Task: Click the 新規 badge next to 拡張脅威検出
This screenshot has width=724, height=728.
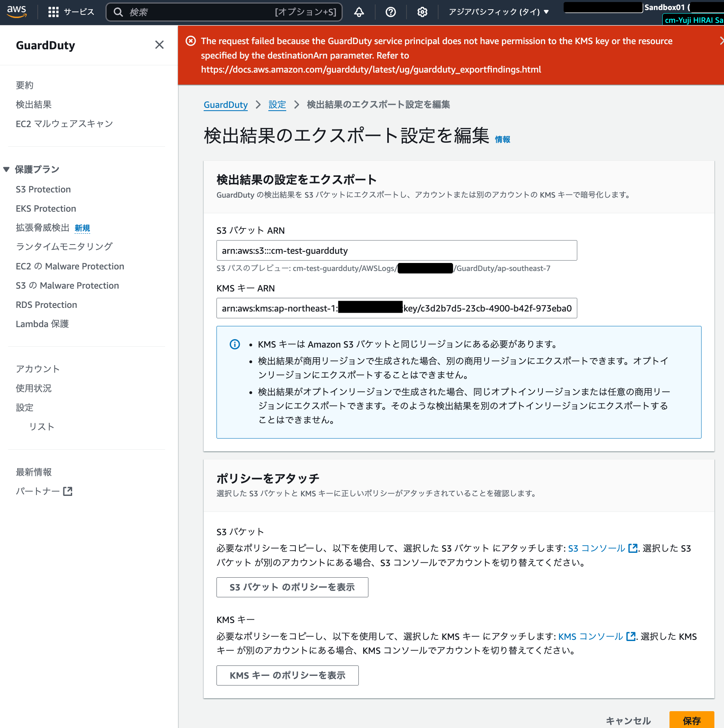Action: [x=82, y=228]
